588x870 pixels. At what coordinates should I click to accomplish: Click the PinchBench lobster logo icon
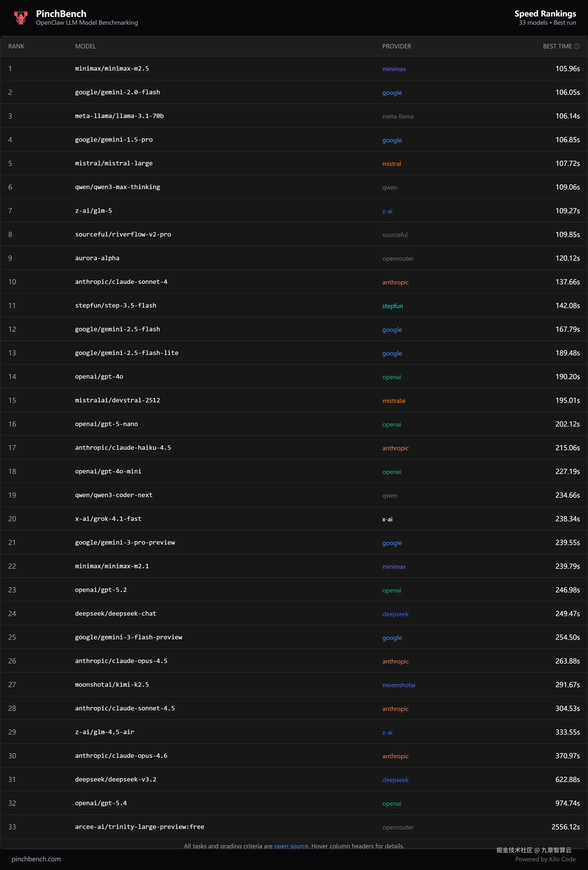[x=21, y=18]
